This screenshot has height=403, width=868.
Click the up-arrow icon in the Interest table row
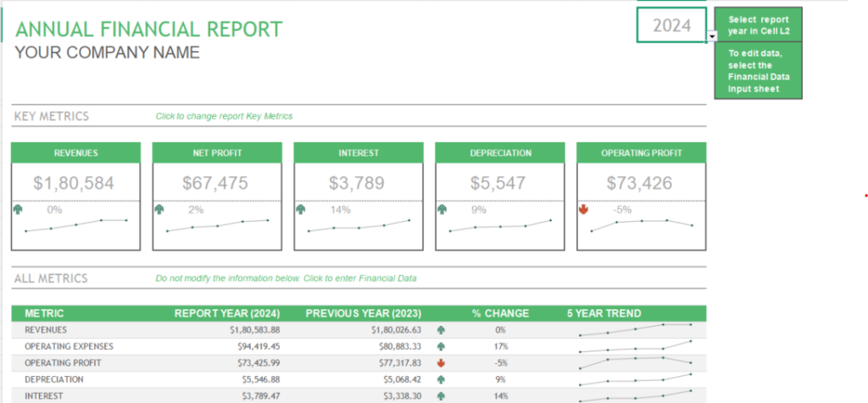(441, 396)
